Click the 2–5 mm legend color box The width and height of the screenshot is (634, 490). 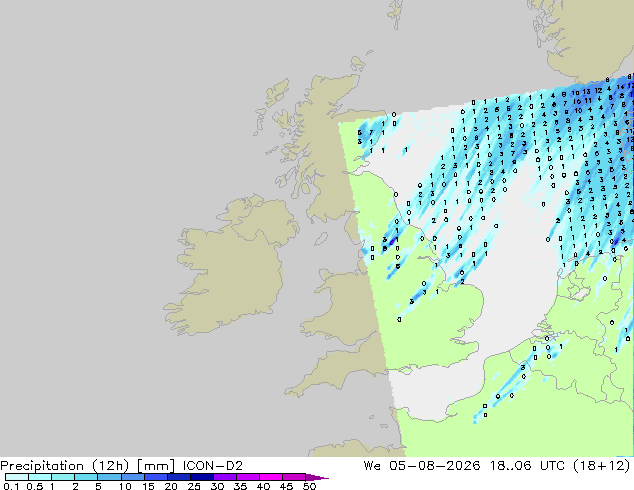point(86,477)
